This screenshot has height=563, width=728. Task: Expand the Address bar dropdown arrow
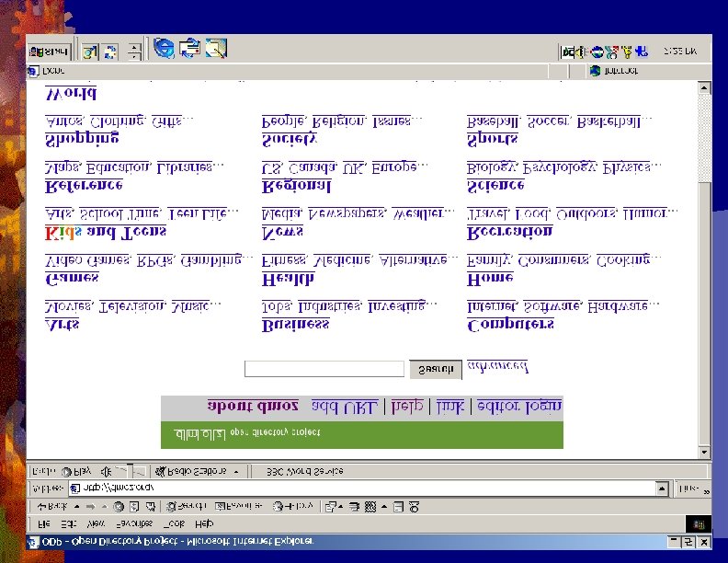click(662, 488)
